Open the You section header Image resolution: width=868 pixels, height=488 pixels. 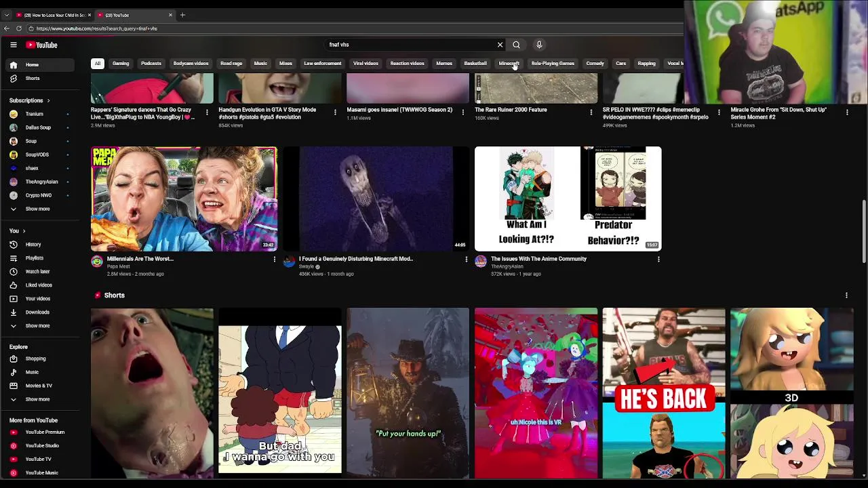18,231
